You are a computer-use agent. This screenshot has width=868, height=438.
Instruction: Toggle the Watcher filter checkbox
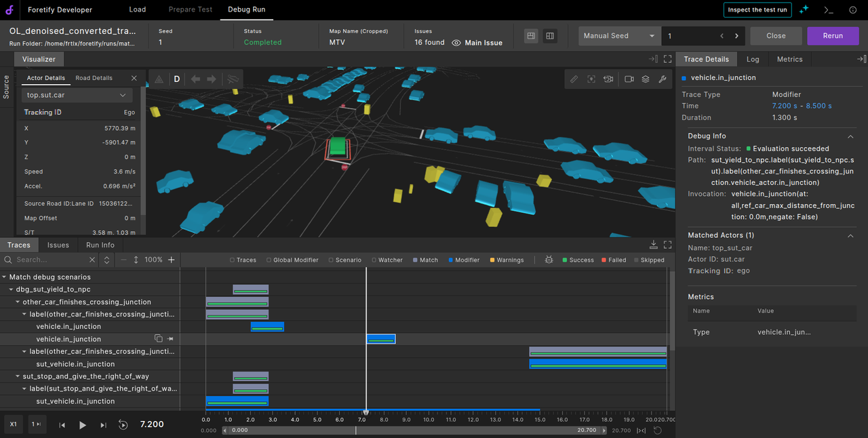coord(374,260)
